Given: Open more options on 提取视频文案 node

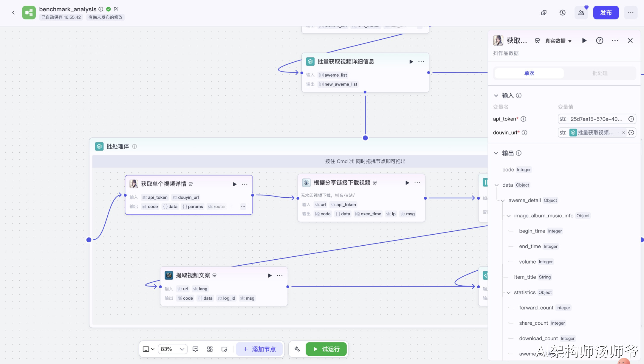Looking at the screenshot, I should tap(280, 275).
